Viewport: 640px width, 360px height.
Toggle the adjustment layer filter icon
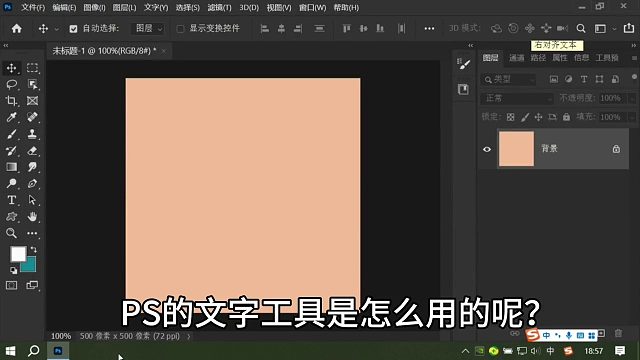[569, 79]
